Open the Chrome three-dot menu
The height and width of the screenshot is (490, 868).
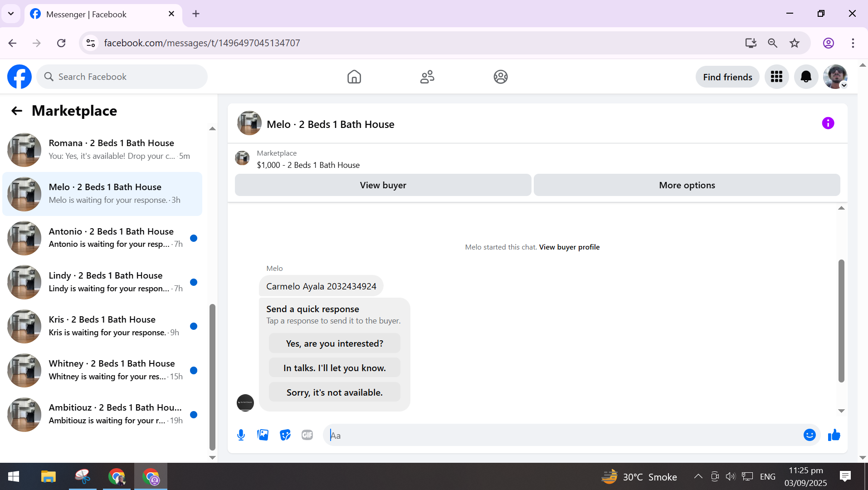(853, 43)
